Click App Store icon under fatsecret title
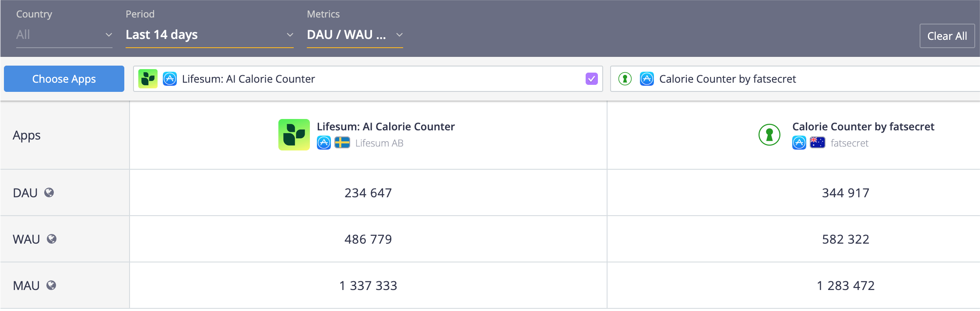 coord(799,143)
